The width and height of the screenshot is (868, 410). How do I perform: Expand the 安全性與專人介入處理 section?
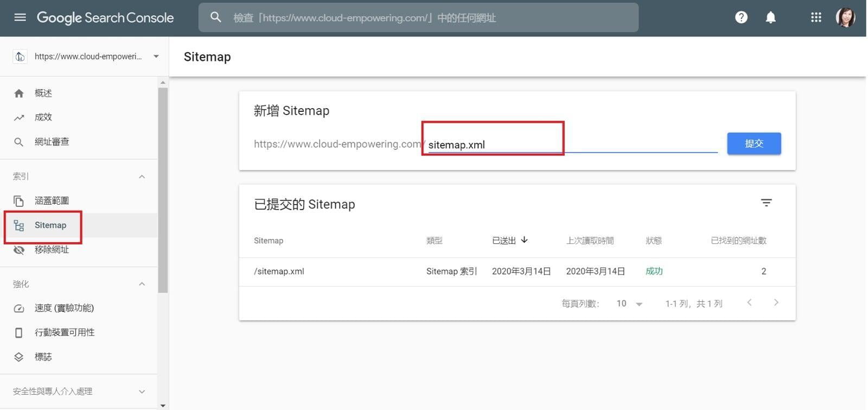click(x=142, y=392)
